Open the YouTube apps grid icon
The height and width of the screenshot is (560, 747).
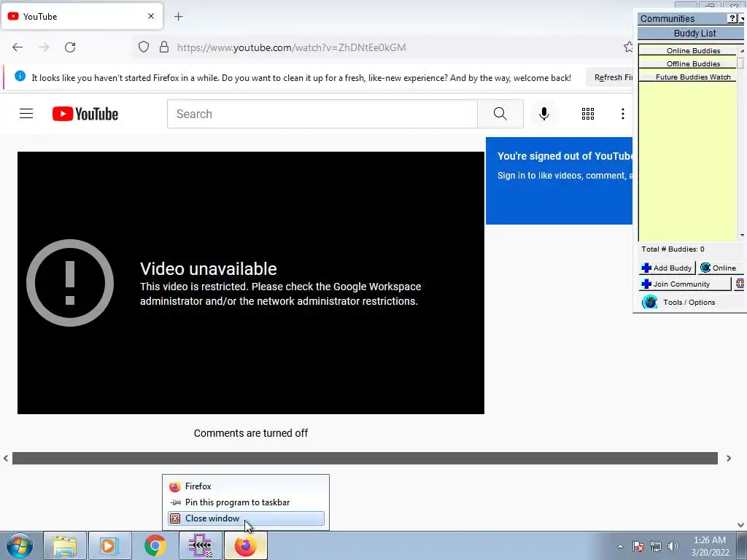(588, 114)
